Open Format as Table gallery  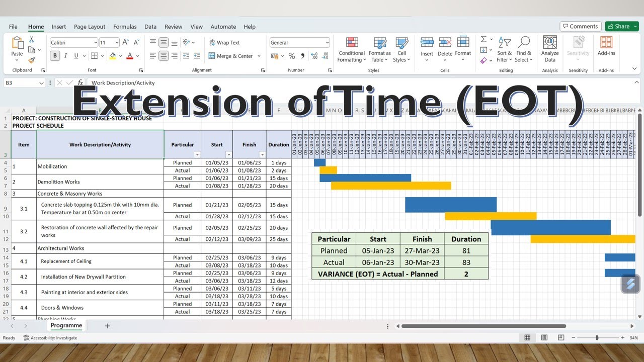click(380, 49)
